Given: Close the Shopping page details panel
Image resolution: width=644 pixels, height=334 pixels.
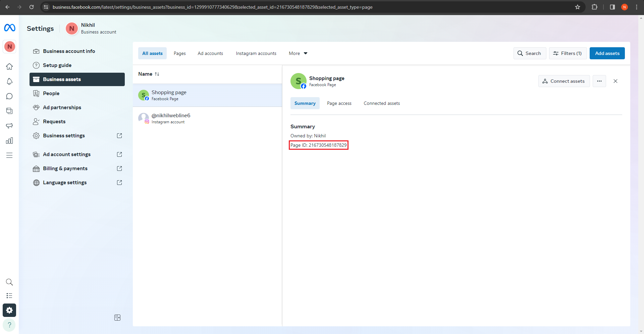Looking at the screenshot, I should pos(615,81).
